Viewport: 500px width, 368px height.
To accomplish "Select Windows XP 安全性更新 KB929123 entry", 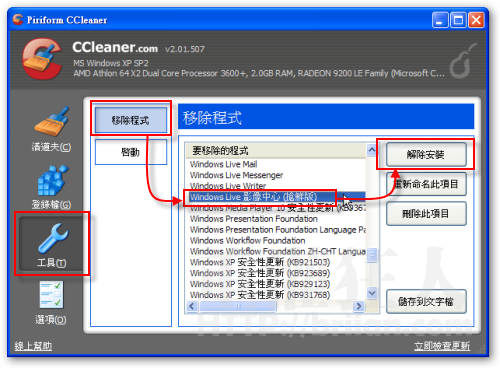I will [x=260, y=284].
